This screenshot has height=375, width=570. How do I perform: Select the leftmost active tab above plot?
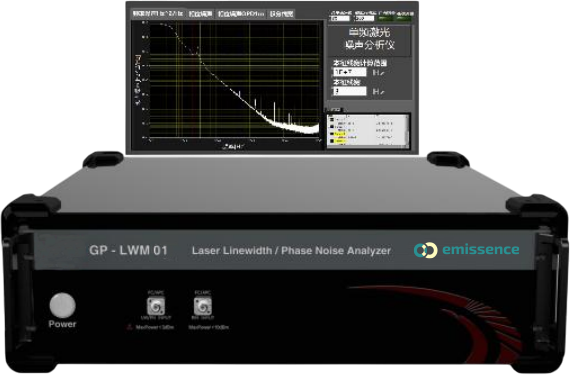158,14
